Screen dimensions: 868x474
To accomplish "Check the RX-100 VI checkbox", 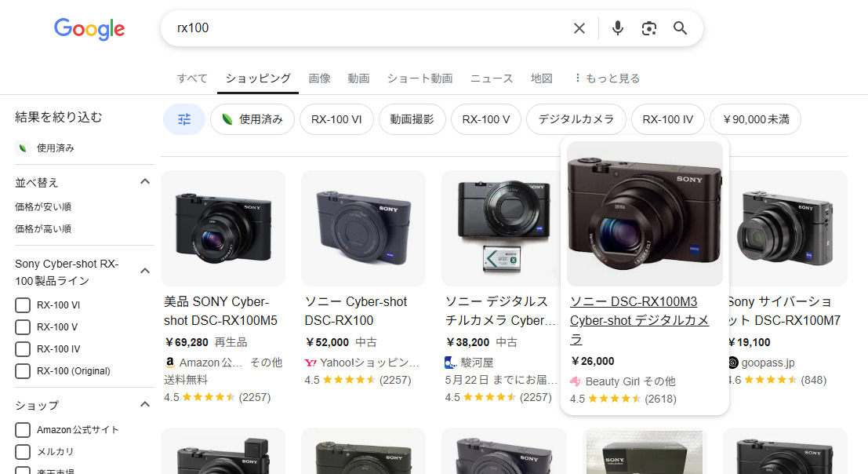I will pos(23,305).
